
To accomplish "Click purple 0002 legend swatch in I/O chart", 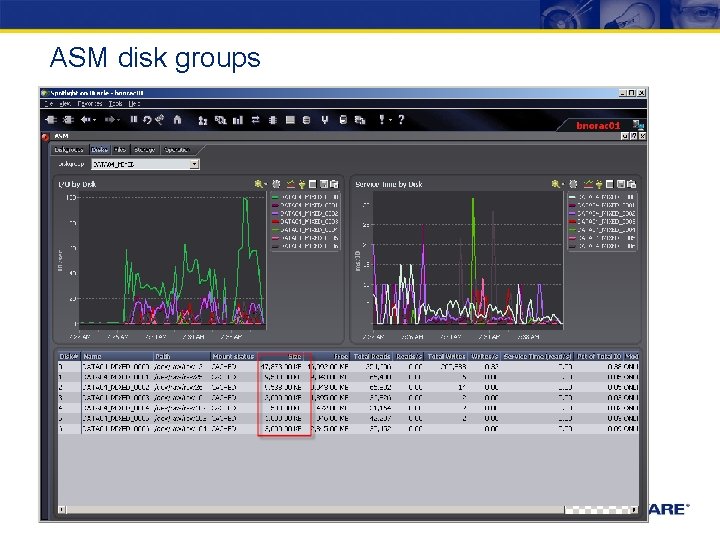I will point(276,214).
